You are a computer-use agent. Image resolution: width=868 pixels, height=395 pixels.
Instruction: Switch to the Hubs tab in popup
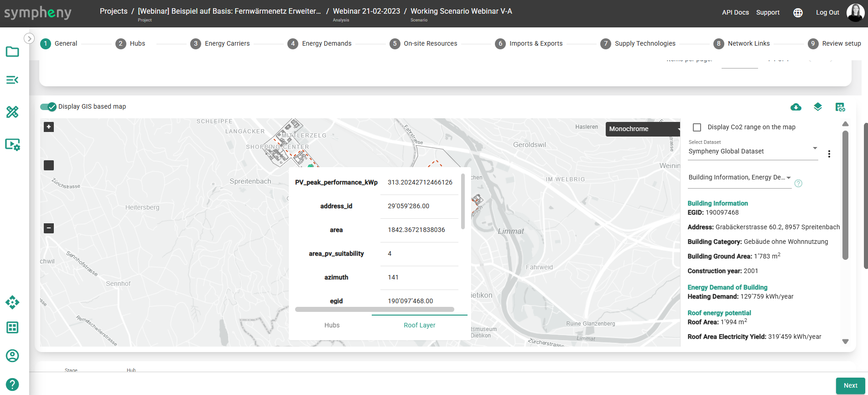pyautogui.click(x=332, y=325)
